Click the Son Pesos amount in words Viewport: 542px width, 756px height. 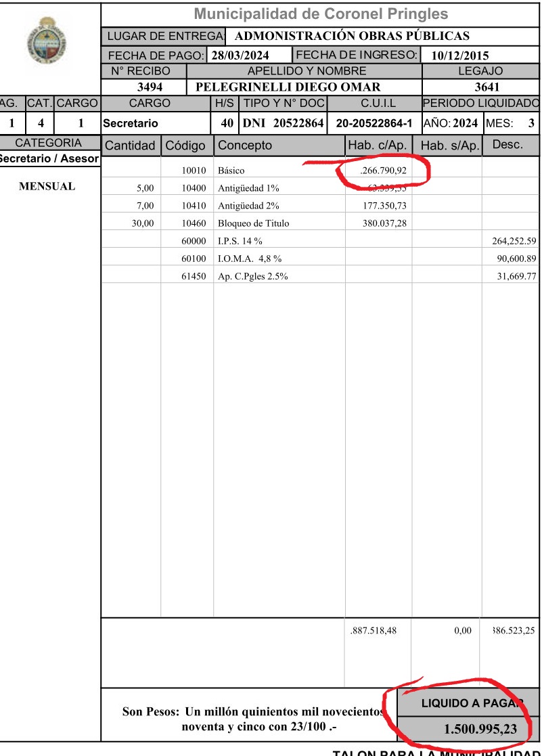252,719
